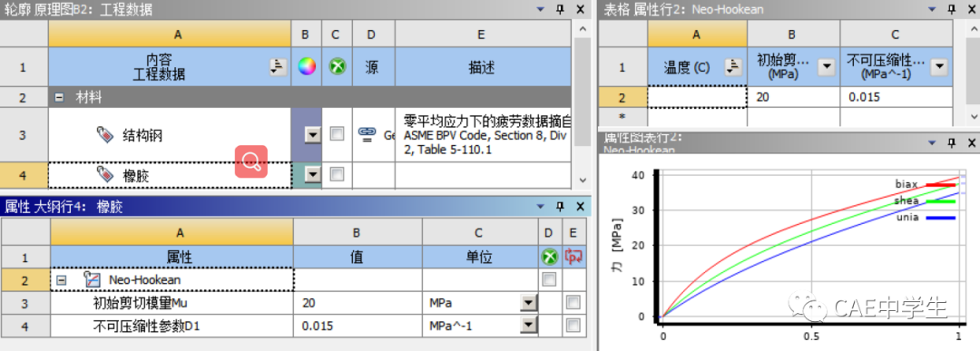Viewport: 980px width, 351px height.
Task: Click the blue unia legend swatch
Action: point(941,218)
